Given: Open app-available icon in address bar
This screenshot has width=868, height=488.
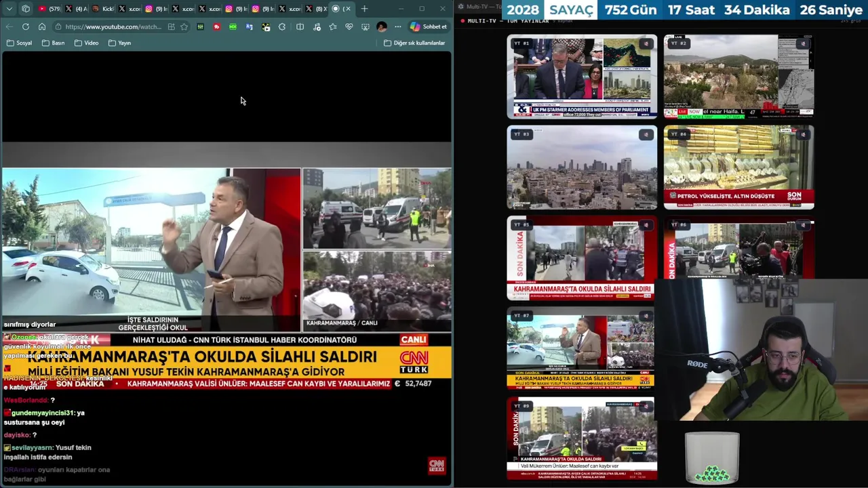Looking at the screenshot, I should pyautogui.click(x=171, y=26).
